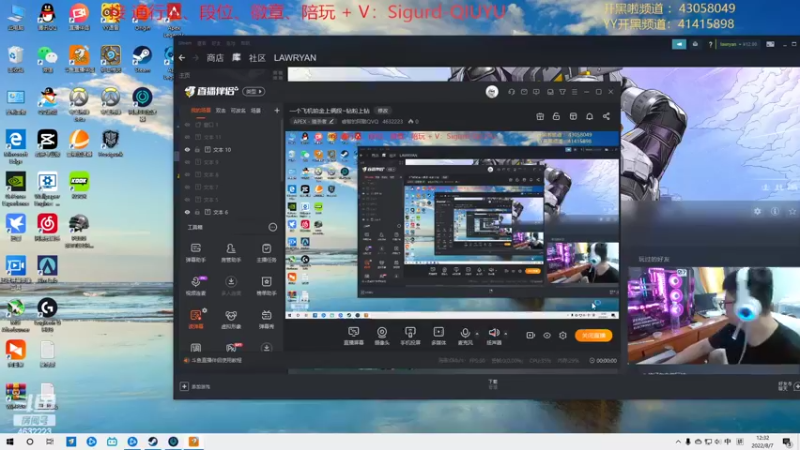
Task: Open phone screen casting source
Action: point(410,336)
